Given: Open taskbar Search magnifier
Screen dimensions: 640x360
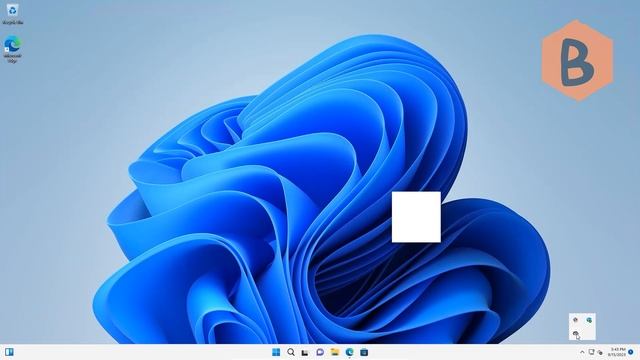Looking at the screenshot, I should pos(291,352).
